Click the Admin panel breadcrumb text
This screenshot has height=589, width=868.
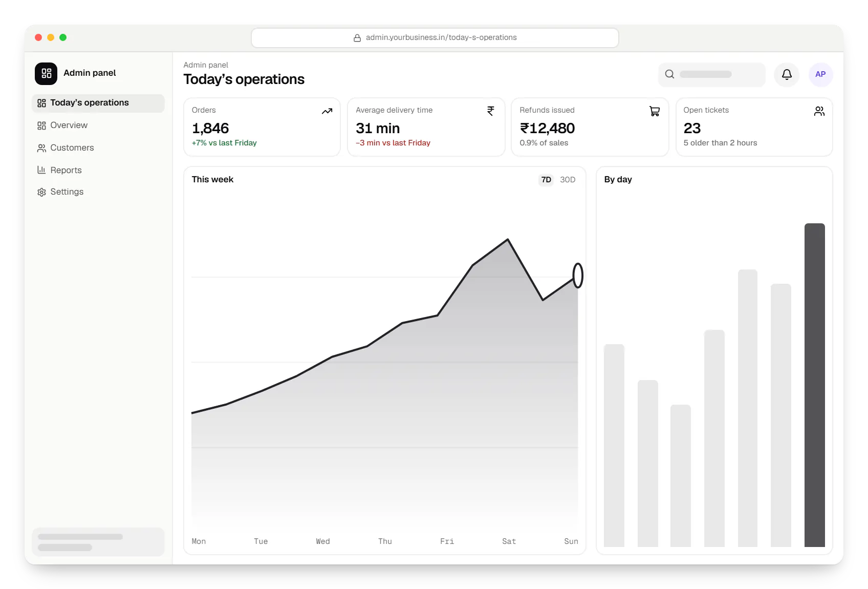206,65
